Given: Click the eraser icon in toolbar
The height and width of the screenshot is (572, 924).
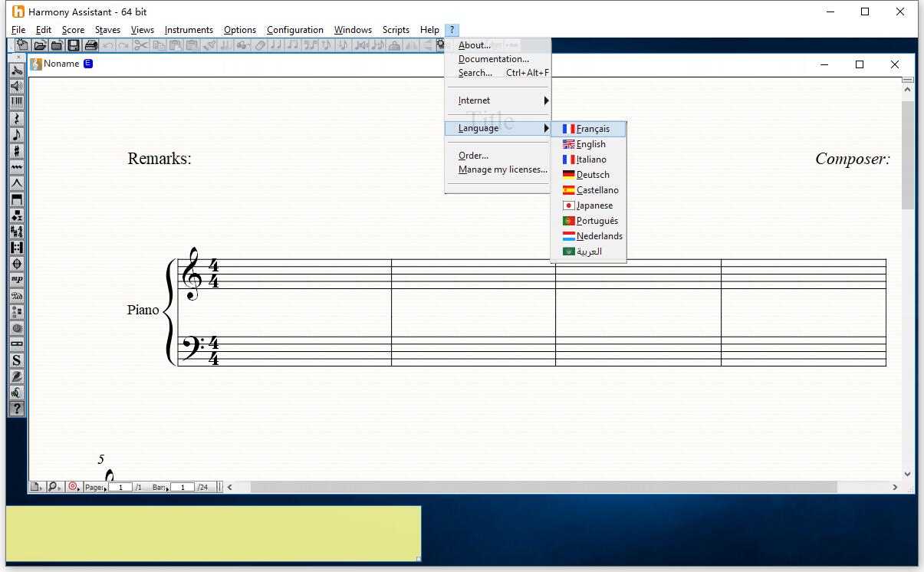Looking at the screenshot, I should tap(259, 45).
